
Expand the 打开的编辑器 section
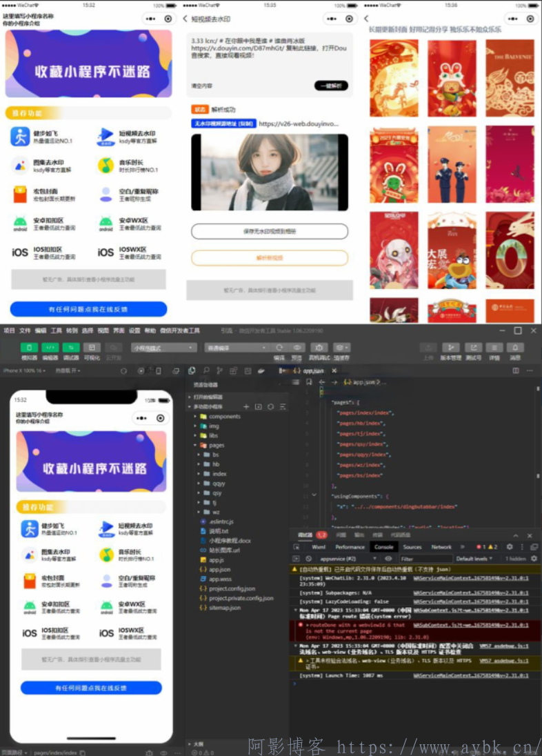[208, 397]
